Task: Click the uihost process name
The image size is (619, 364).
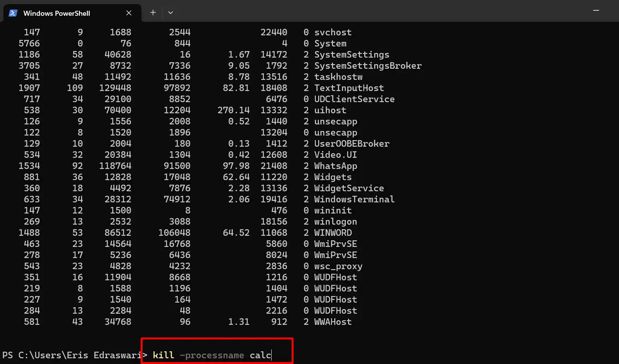Action: [330, 110]
